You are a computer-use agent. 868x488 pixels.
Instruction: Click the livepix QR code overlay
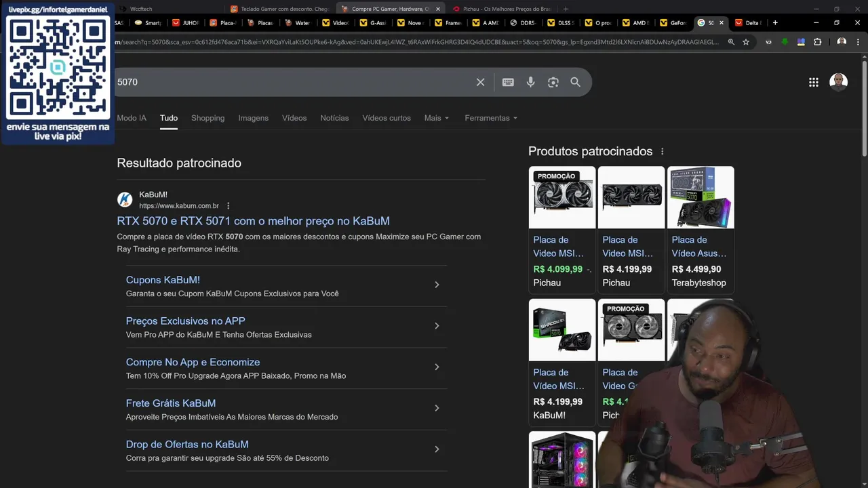[x=58, y=68]
